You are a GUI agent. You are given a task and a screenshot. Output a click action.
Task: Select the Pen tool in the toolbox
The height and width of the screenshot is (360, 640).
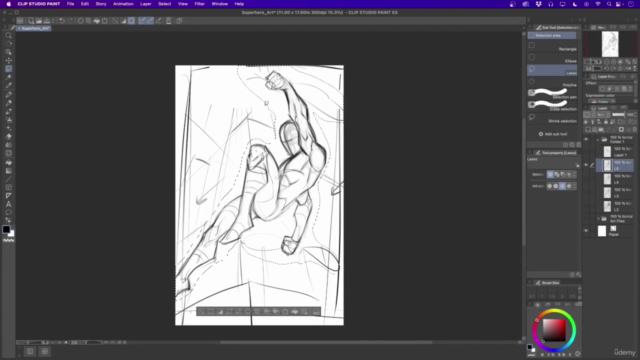(9, 94)
